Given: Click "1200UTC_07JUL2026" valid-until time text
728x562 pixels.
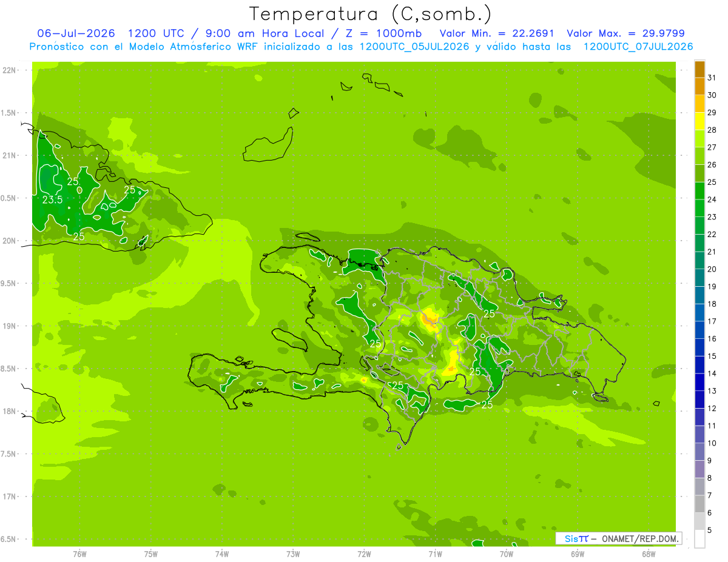Looking at the screenshot, I should click(x=638, y=47).
